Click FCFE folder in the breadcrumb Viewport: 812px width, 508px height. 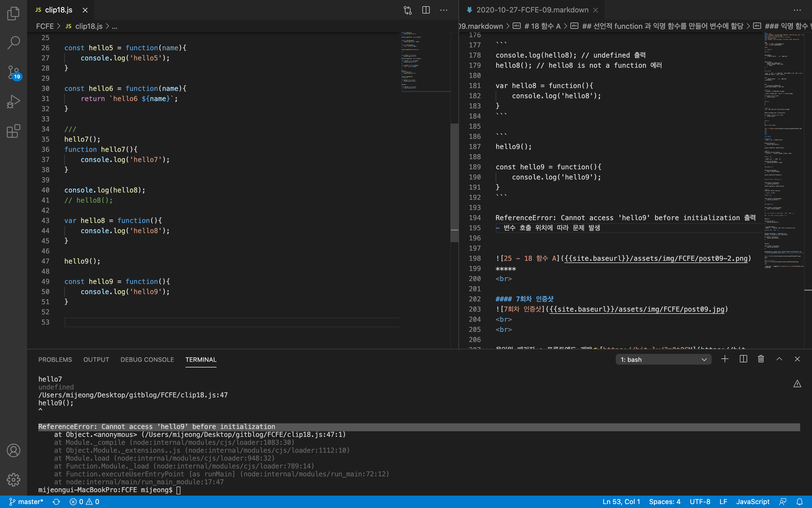tap(45, 26)
